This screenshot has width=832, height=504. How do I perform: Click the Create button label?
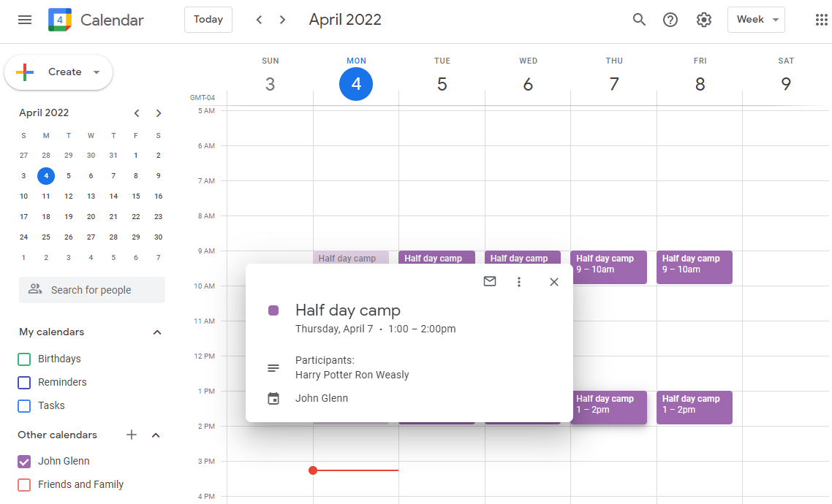click(x=65, y=72)
